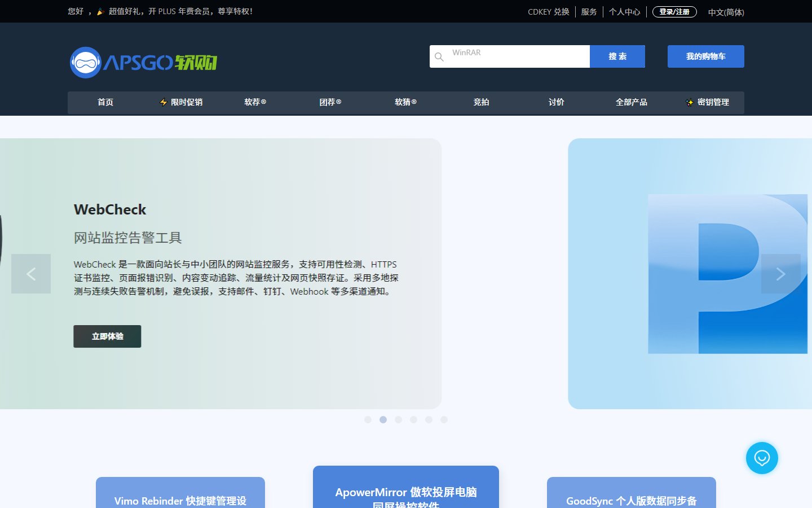Open the CDKEY 兑换 link
The height and width of the screenshot is (508, 812).
tap(549, 12)
